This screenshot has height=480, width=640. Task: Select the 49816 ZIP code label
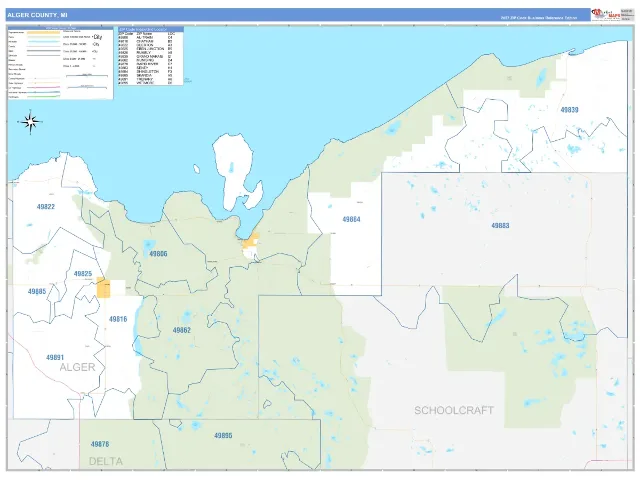pos(118,319)
